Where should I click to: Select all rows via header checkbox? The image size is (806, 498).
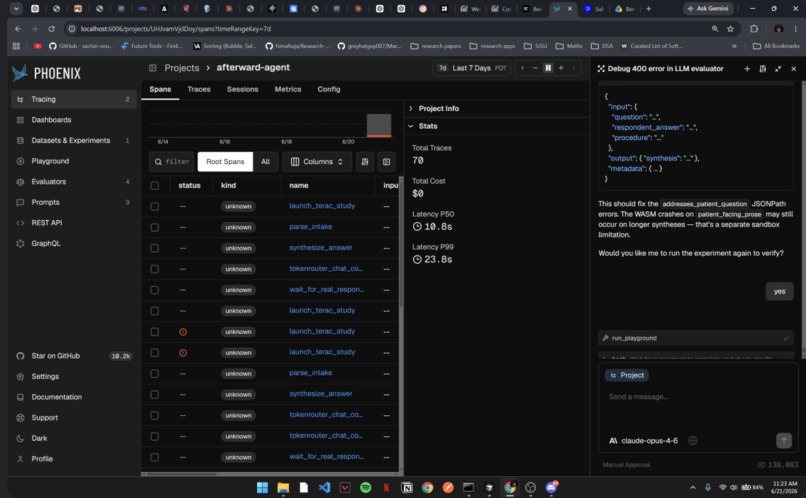point(155,186)
